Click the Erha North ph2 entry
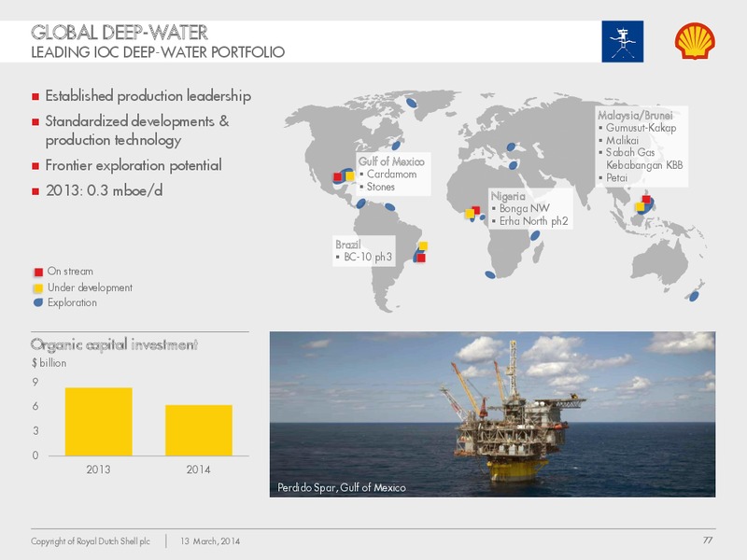Viewport: 747px width, 560px height. 533,221
